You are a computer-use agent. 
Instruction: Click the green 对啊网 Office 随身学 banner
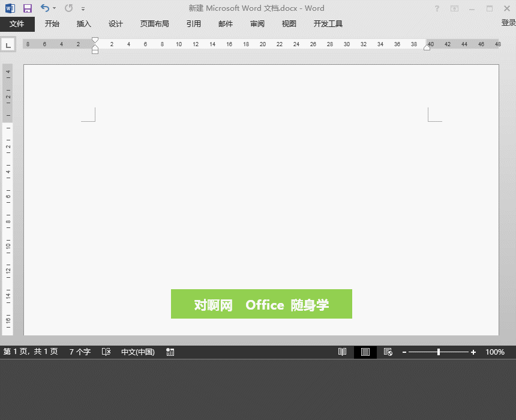(261, 304)
